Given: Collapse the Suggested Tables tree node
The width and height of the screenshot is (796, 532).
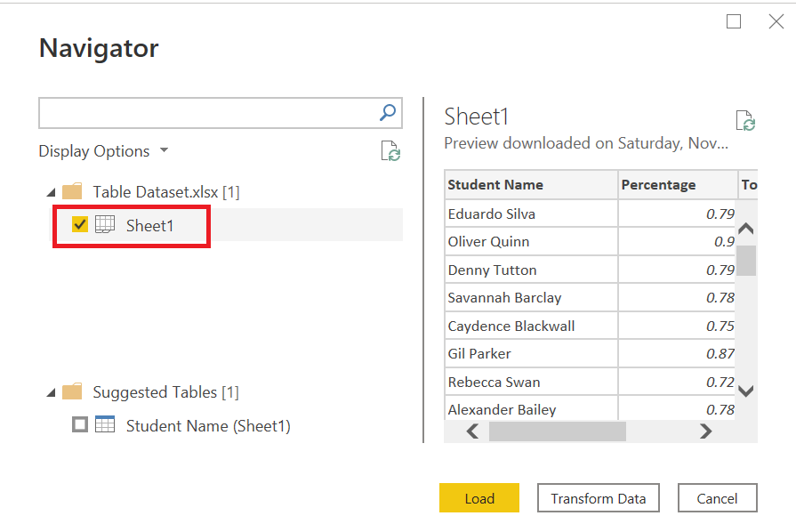Looking at the screenshot, I should (x=49, y=392).
